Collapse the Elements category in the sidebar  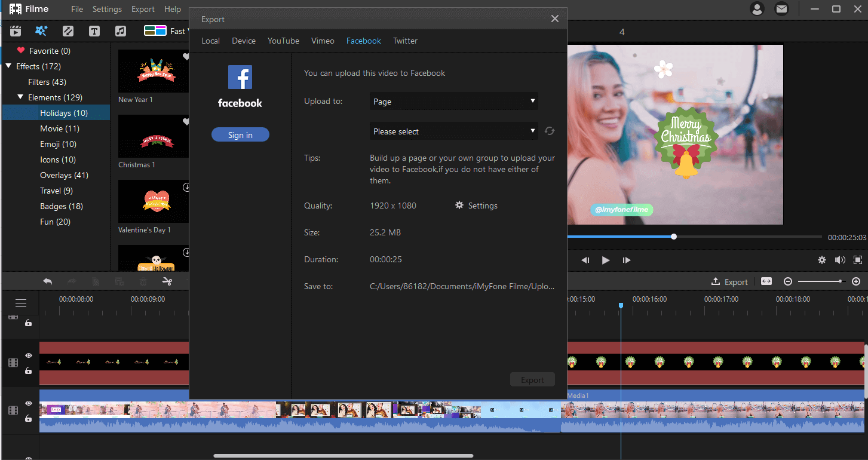pyautogui.click(x=19, y=97)
